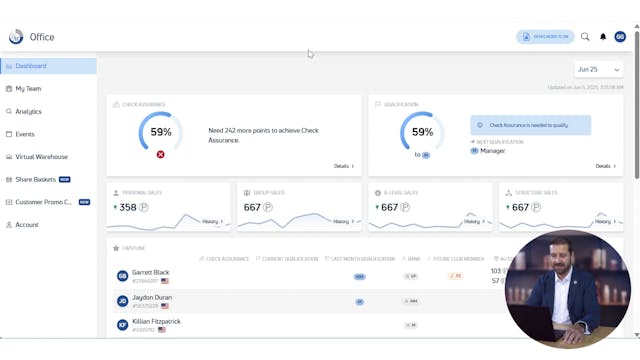Open Qualification Details chevron link

(x=606, y=166)
